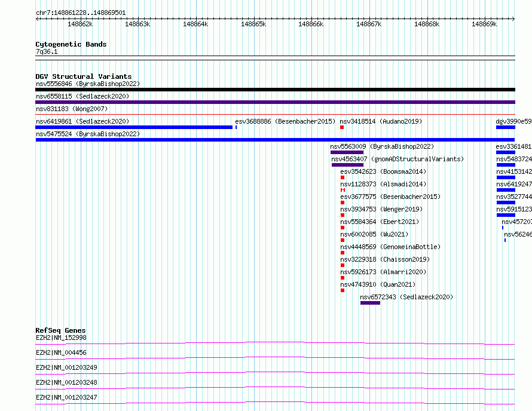Click the red marker under esv3542623
Viewport: 532px width, 411px height.
(343, 177)
